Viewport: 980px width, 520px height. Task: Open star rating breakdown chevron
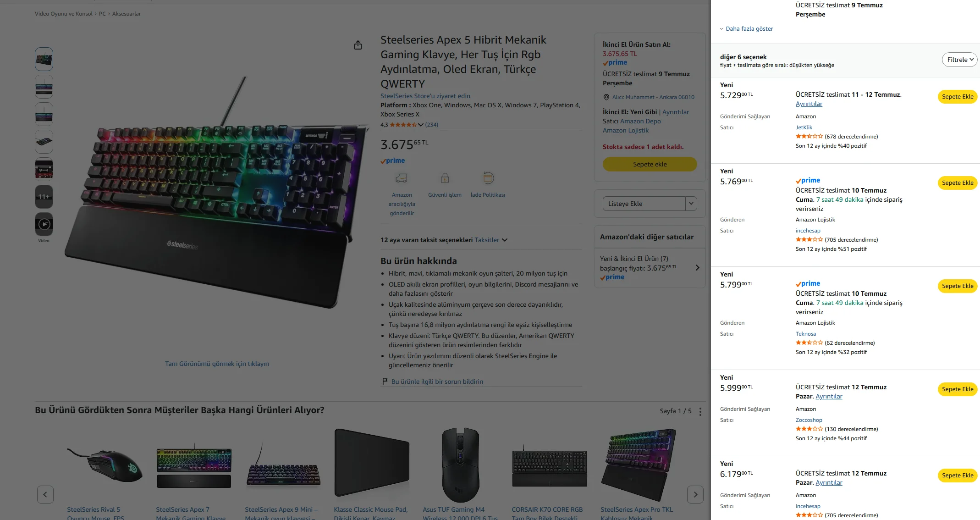tap(420, 125)
